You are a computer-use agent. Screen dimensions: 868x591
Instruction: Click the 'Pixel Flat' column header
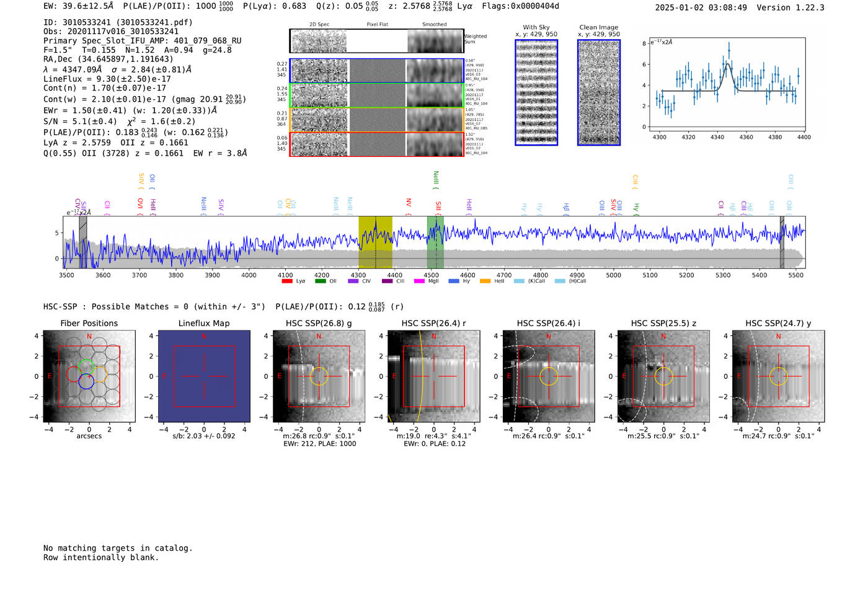377,25
